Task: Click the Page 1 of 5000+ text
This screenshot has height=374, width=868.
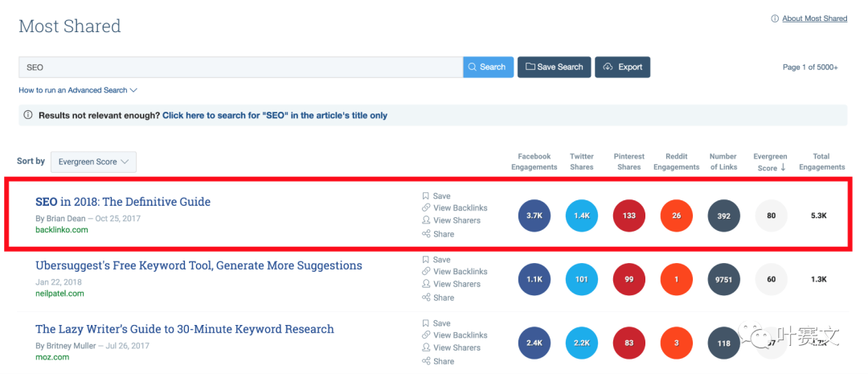Action: [x=810, y=67]
